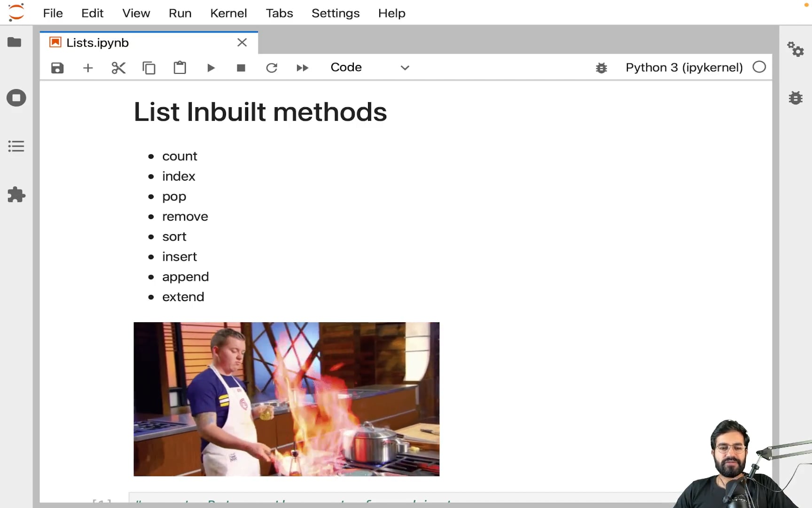The width and height of the screenshot is (812, 508).
Task: Click the 'extend' bullet item
Action: pos(183,297)
